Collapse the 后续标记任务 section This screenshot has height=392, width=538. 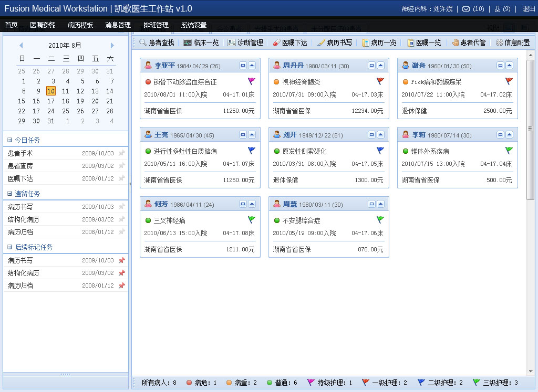tap(10, 247)
